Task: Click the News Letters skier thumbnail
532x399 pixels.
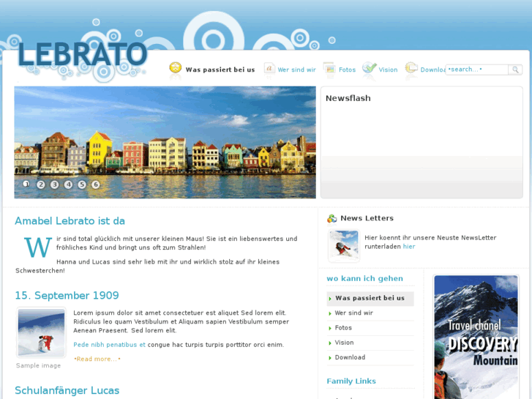Action: (x=344, y=246)
